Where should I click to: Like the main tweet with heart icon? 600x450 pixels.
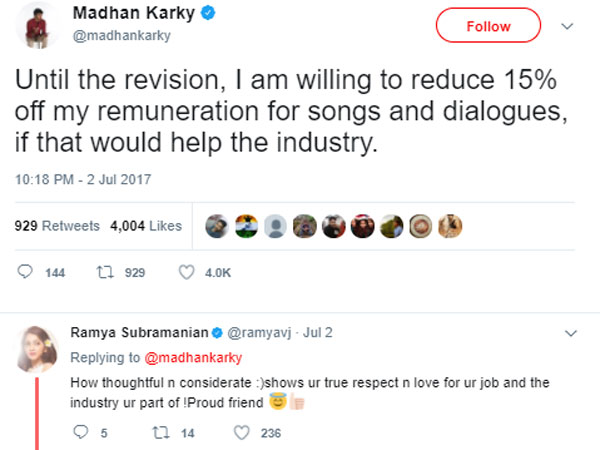[x=186, y=272]
